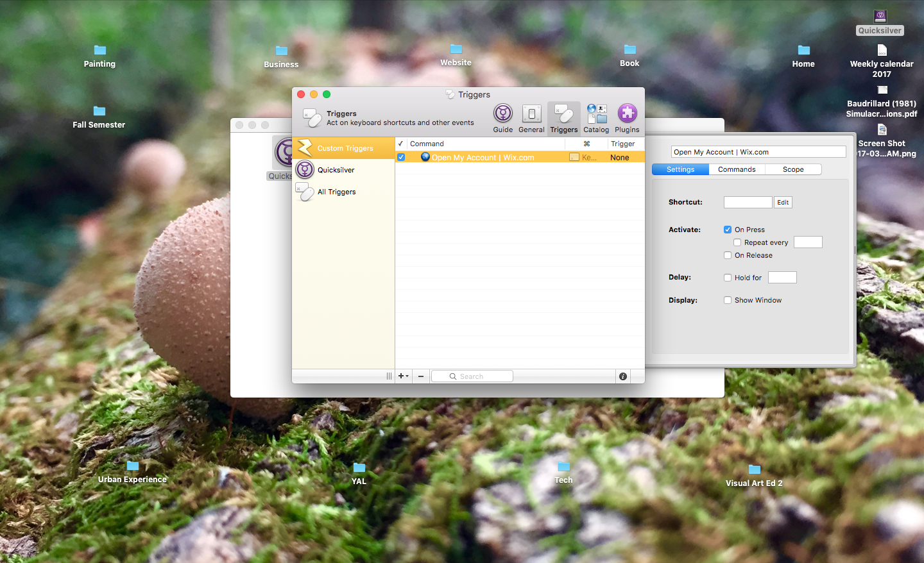Image resolution: width=924 pixels, height=563 pixels.
Task: Switch to the Scope tab
Action: click(x=793, y=169)
